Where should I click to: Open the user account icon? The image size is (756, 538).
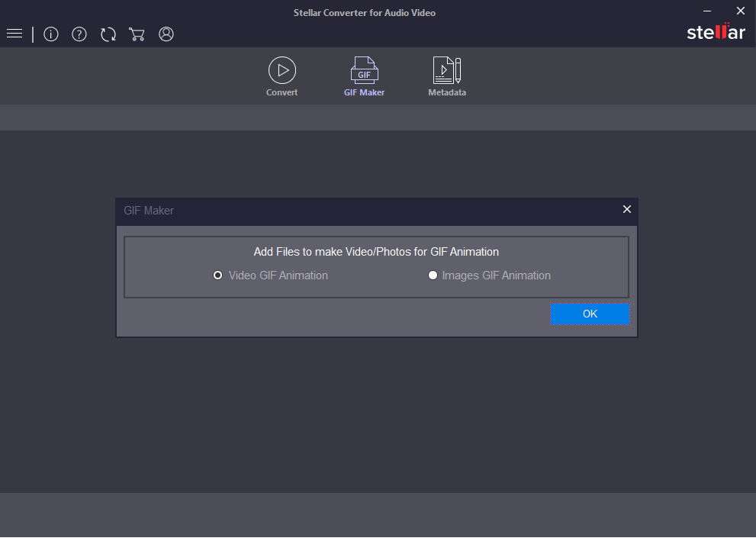(x=166, y=34)
